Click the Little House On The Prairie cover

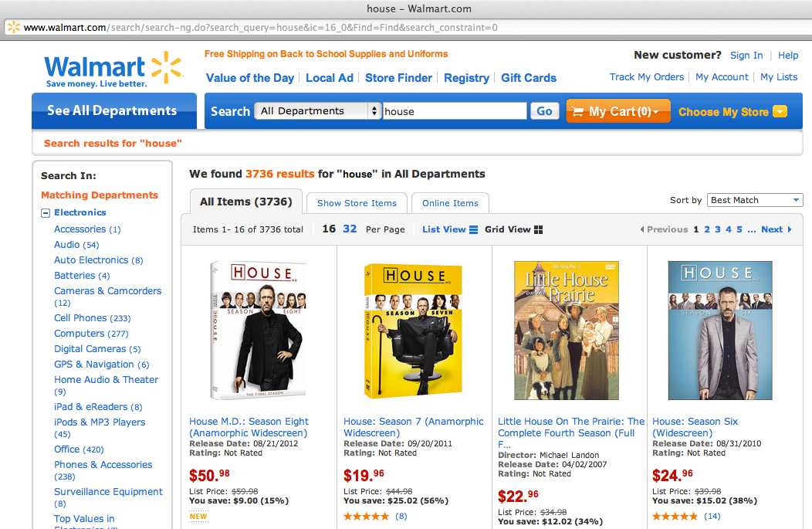[x=567, y=331]
